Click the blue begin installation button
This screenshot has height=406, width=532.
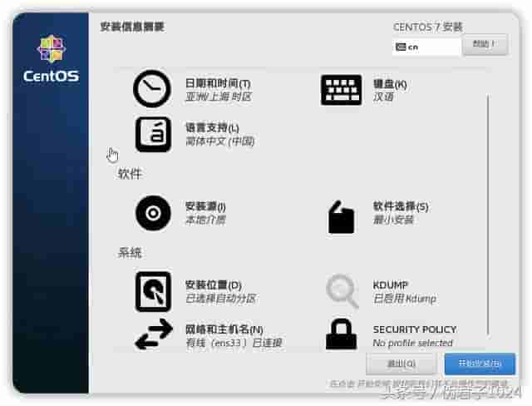pos(480,364)
